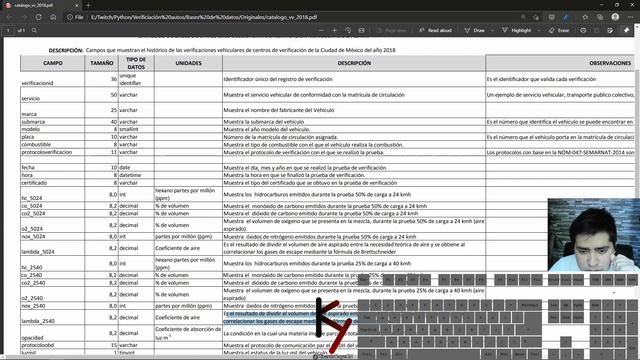Viewport: 640px width, 360px height.
Task: Close the catalogo_vv_2018.pdf tab
Action: (77, 5)
